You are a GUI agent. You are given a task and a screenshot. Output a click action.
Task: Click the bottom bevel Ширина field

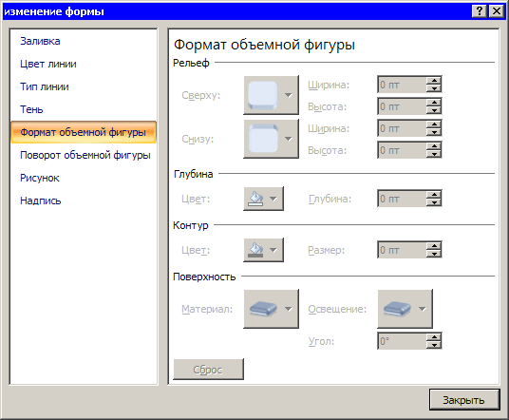point(402,128)
